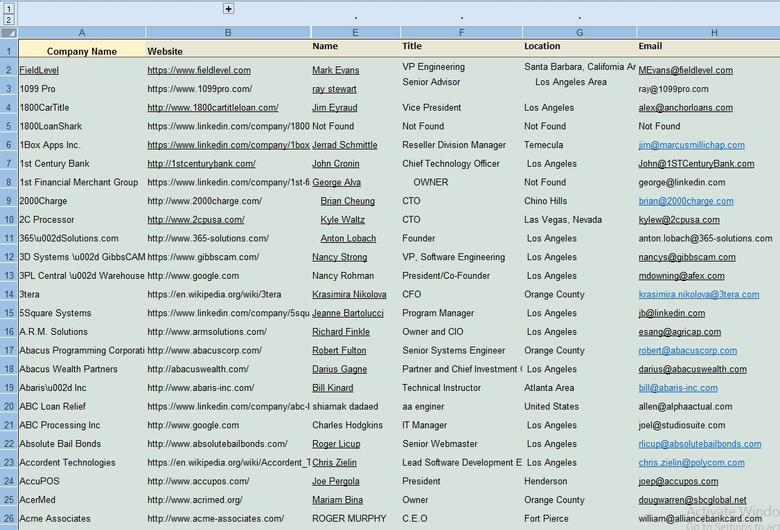Select cell containing 1800LoanShark
Screen dimensions: 780x530
[x=82, y=126]
